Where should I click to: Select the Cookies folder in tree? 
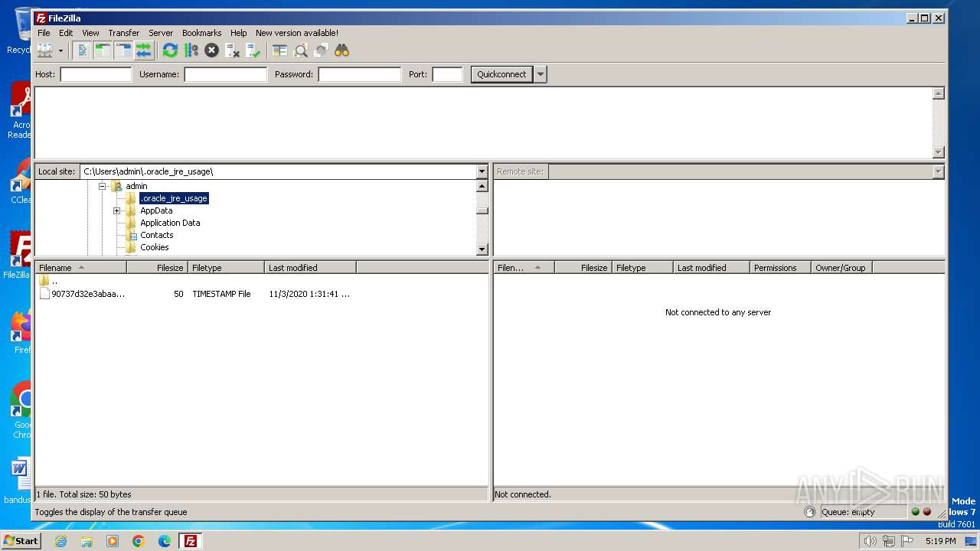(155, 247)
